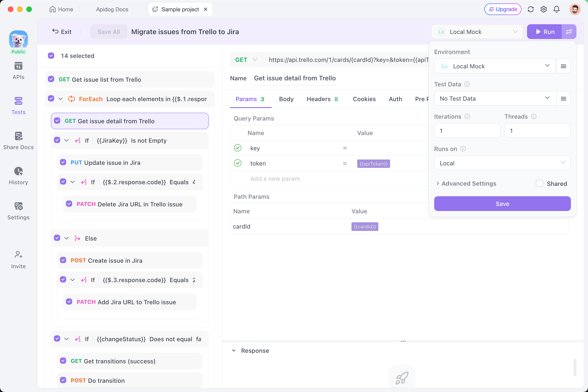Open the project Settings sidebar section
588x392 pixels.
coord(18,211)
